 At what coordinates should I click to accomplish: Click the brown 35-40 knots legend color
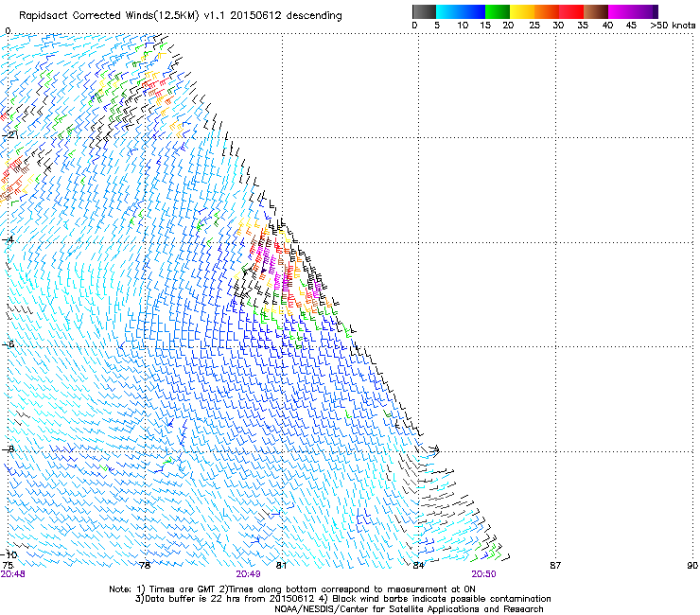tap(596, 11)
